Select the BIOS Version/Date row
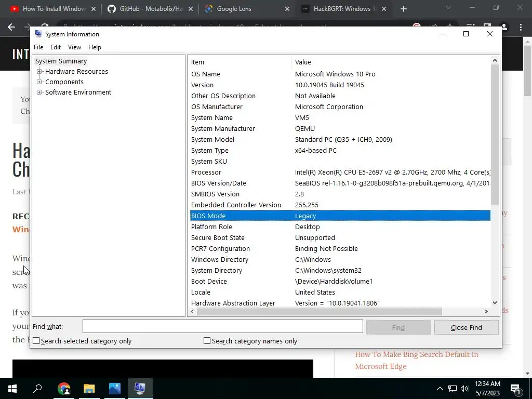 340,183
